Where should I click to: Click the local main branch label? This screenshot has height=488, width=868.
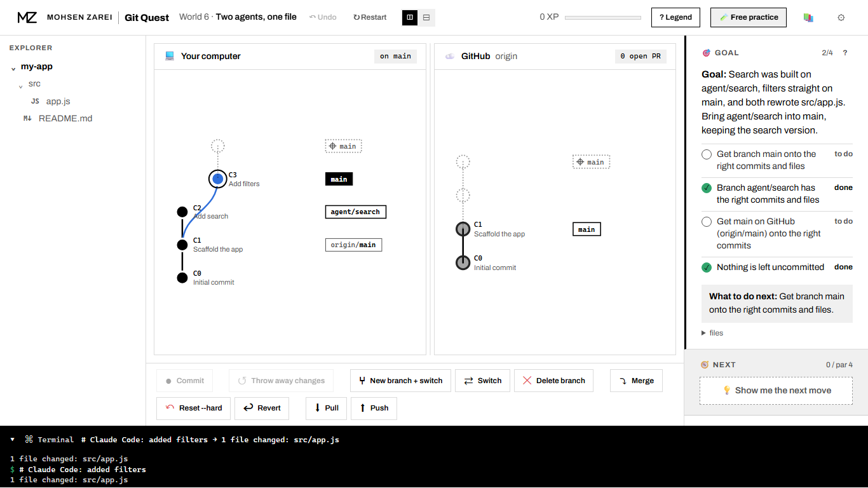(339, 179)
